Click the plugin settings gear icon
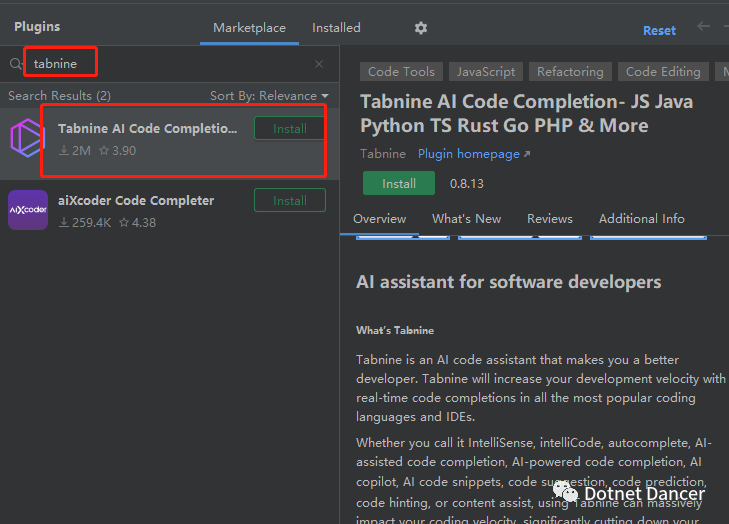Image resolution: width=729 pixels, height=524 pixels. [421, 28]
